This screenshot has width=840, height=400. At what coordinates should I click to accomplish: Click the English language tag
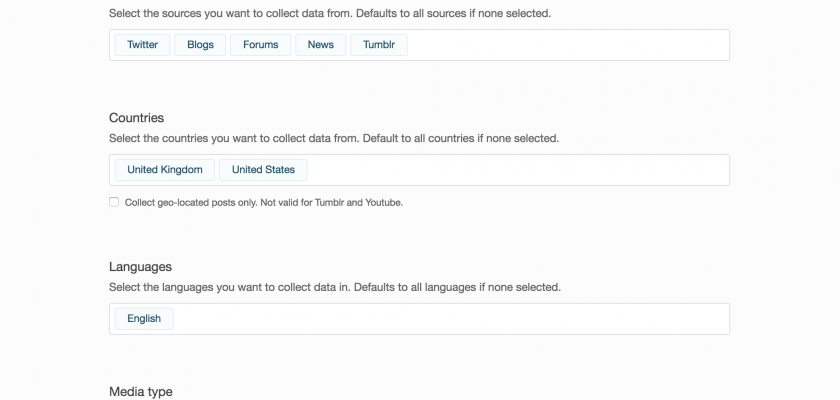(144, 319)
